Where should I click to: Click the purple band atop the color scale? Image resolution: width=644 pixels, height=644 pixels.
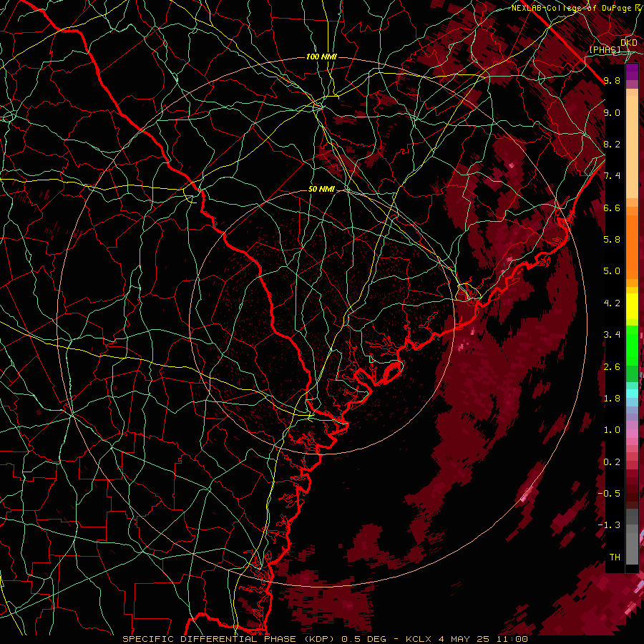pos(632,72)
